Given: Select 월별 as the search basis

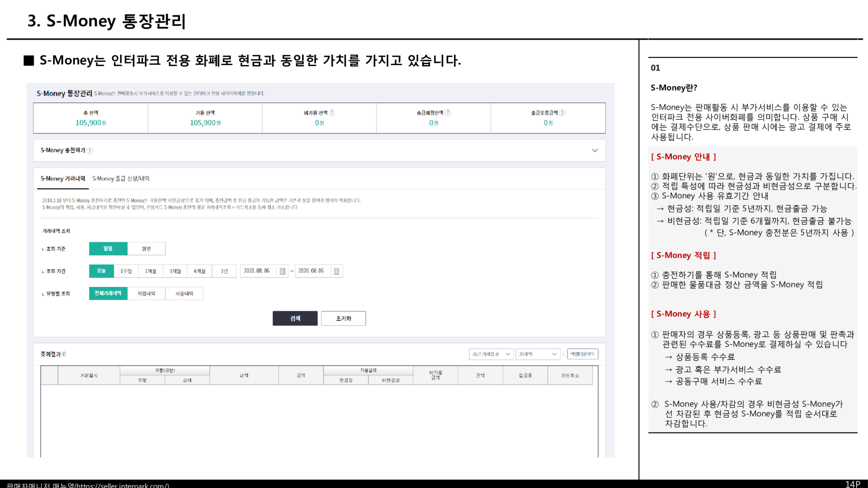Looking at the screenshot, I should pyautogui.click(x=146, y=249).
